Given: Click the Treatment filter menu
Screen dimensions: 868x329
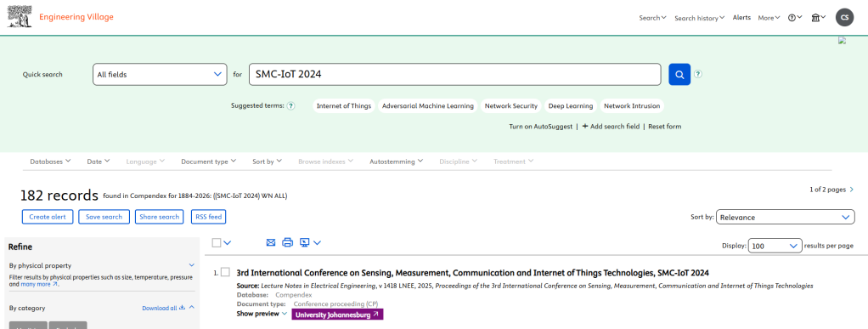Looking at the screenshot, I should pyautogui.click(x=514, y=162).
